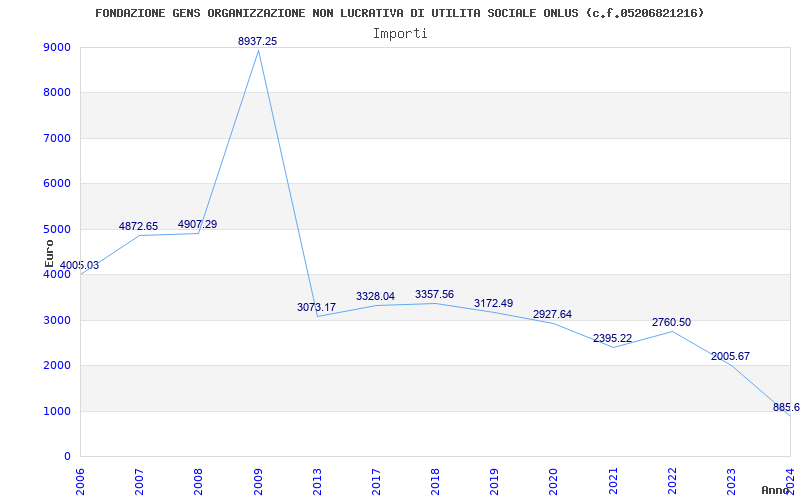Click the 2007 x-axis year label

pyautogui.click(x=139, y=481)
